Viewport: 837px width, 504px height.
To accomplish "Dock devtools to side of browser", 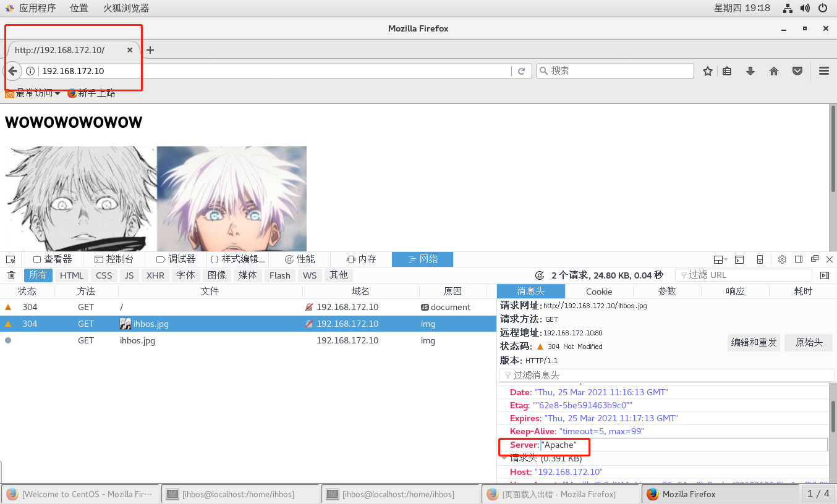I will (799, 259).
